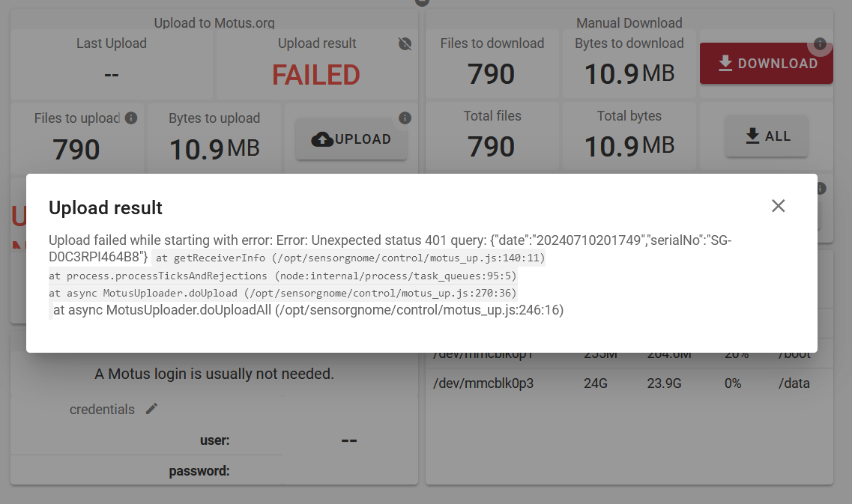The height and width of the screenshot is (504, 852).
Task: Click the password field label
Action: (199, 471)
